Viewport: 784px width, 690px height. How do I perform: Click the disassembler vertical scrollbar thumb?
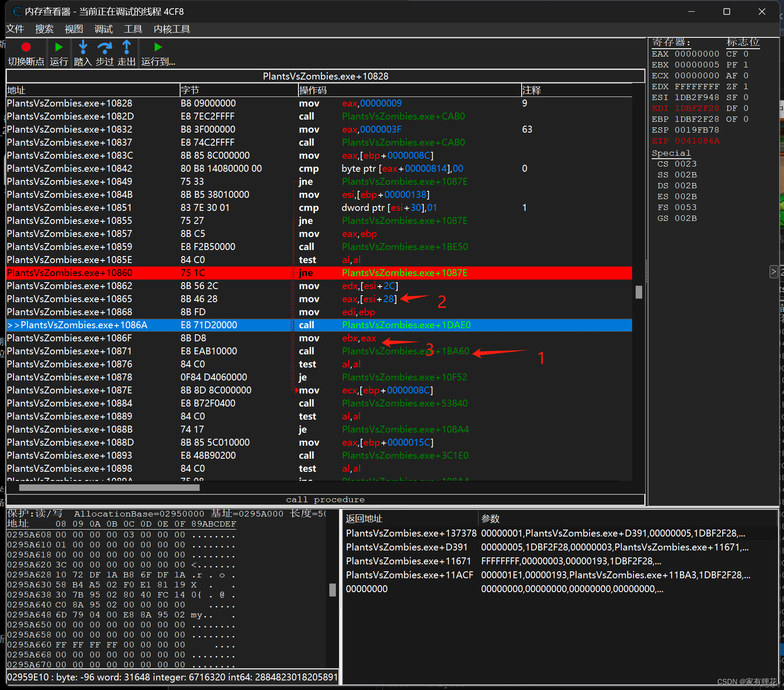point(639,292)
